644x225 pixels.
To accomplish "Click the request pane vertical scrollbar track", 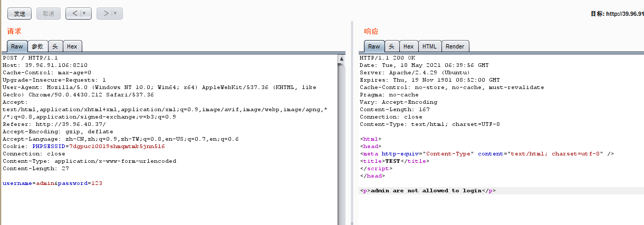I will (342, 144).
